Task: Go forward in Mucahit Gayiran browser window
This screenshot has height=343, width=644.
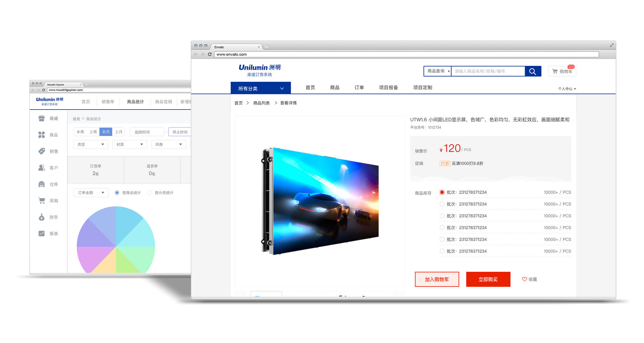Action: pyautogui.click(x=38, y=90)
